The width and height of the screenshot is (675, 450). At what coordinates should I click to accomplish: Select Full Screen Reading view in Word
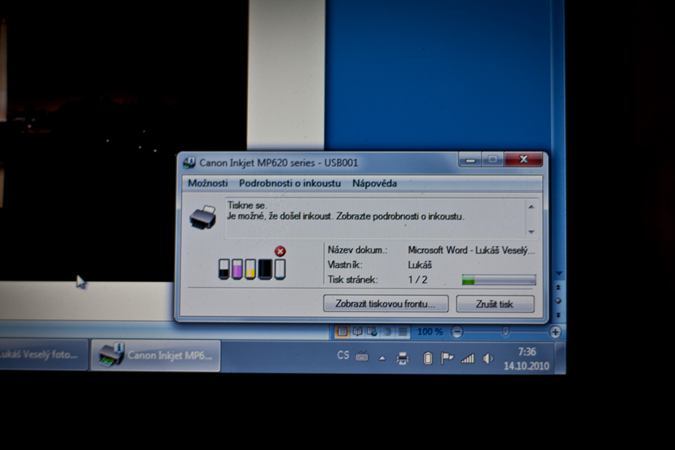pyautogui.click(x=357, y=331)
